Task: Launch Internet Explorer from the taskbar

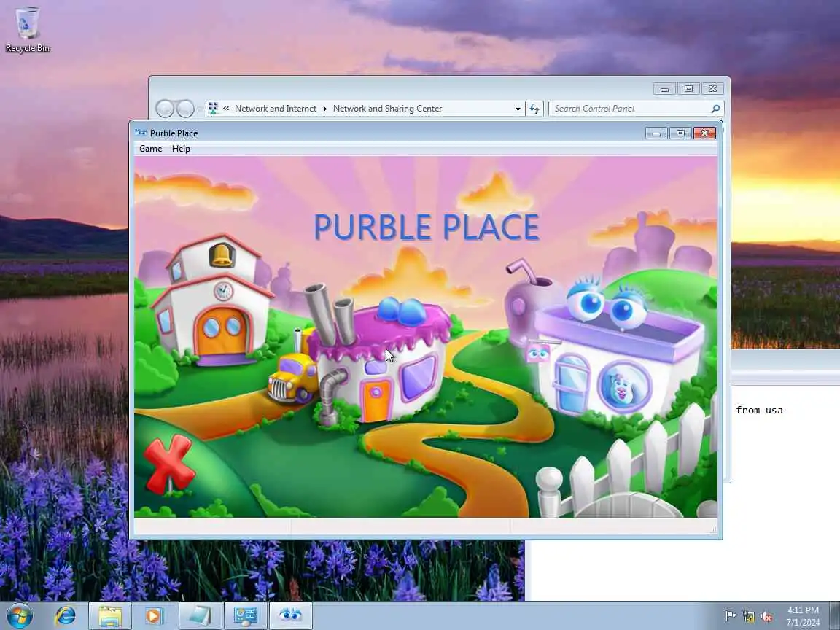Action: [x=65, y=615]
